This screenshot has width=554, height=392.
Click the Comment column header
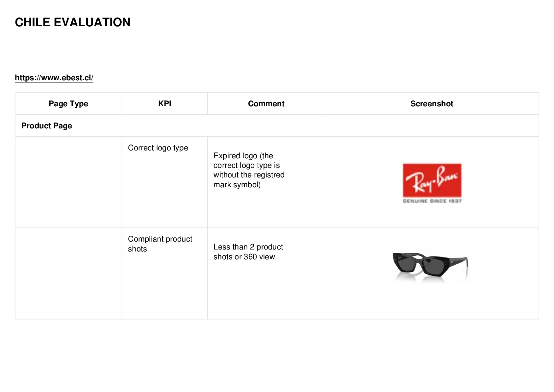pos(266,104)
